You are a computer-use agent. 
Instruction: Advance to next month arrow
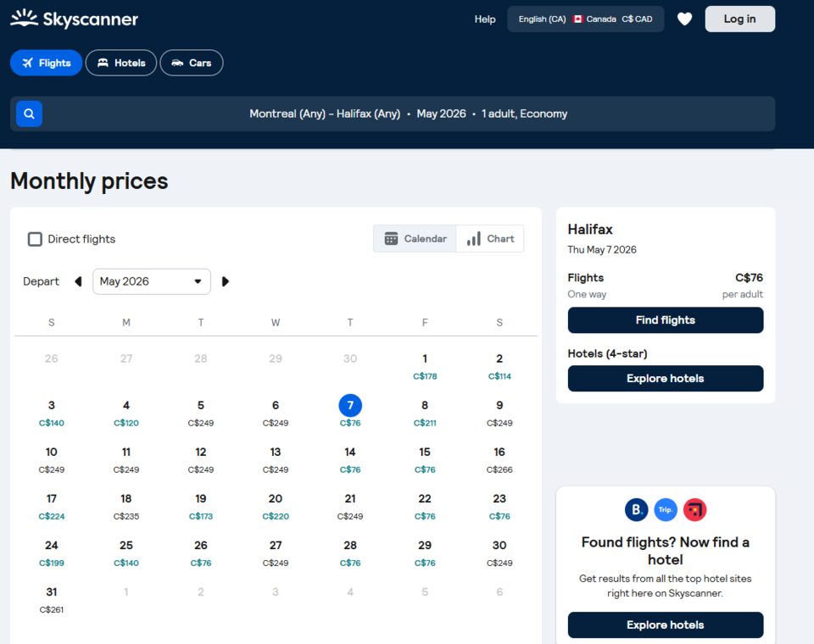[226, 281]
